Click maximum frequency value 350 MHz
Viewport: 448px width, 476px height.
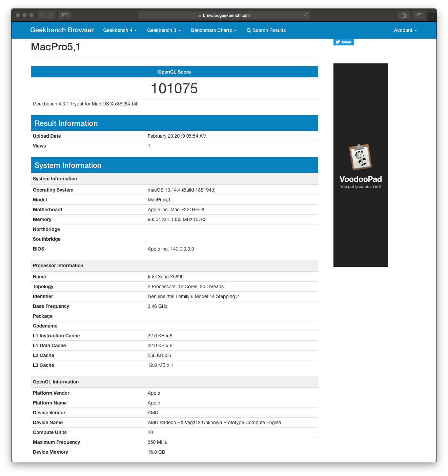pos(157,442)
